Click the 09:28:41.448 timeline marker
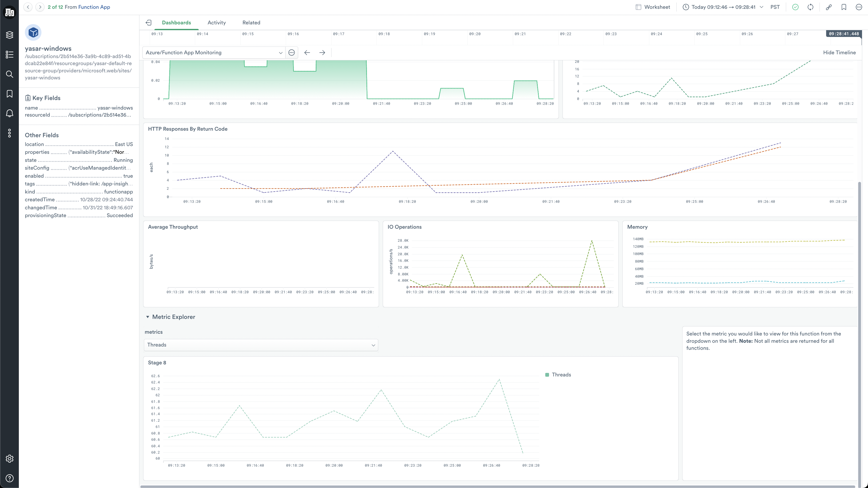868x488 pixels. coord(843,34)
